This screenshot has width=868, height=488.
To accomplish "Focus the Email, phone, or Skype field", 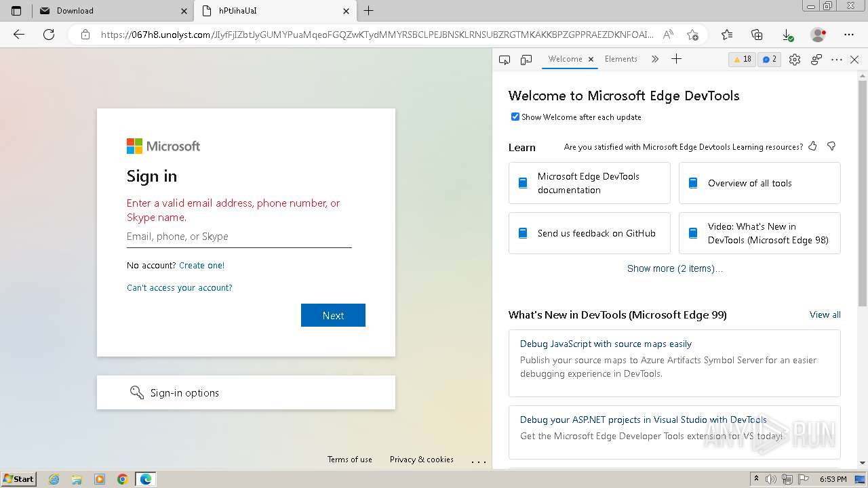I will click(x=239, y=237).
